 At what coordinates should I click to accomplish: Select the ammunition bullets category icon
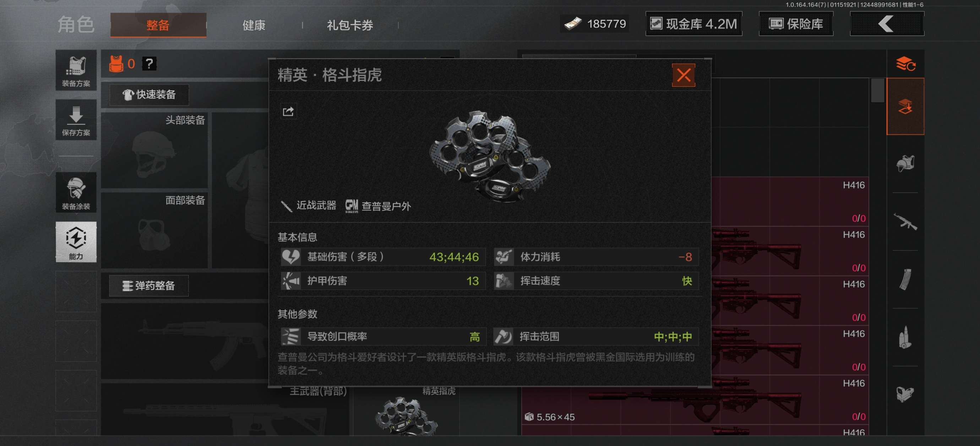coord(905,337)
